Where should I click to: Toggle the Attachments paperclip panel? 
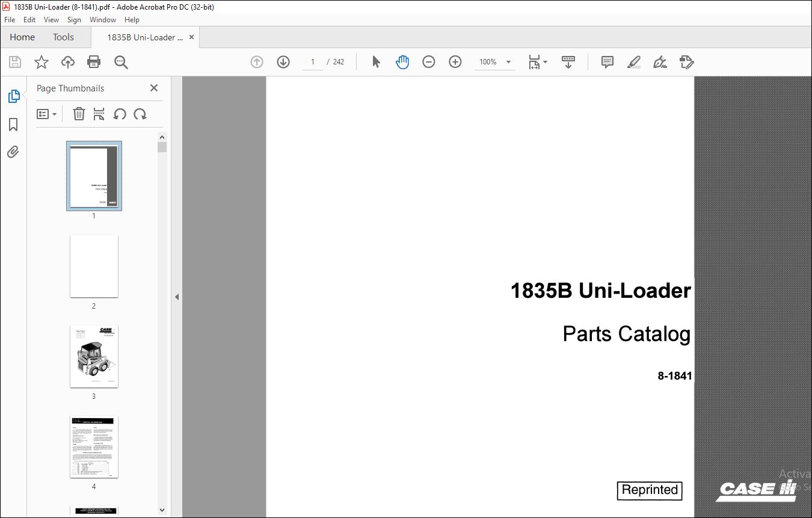[13, 152]
